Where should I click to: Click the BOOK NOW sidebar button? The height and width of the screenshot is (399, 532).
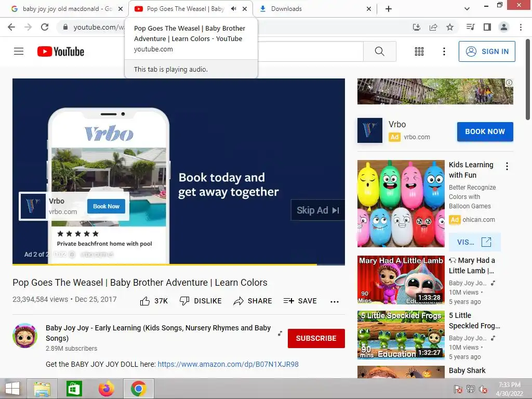click(485, 131)
